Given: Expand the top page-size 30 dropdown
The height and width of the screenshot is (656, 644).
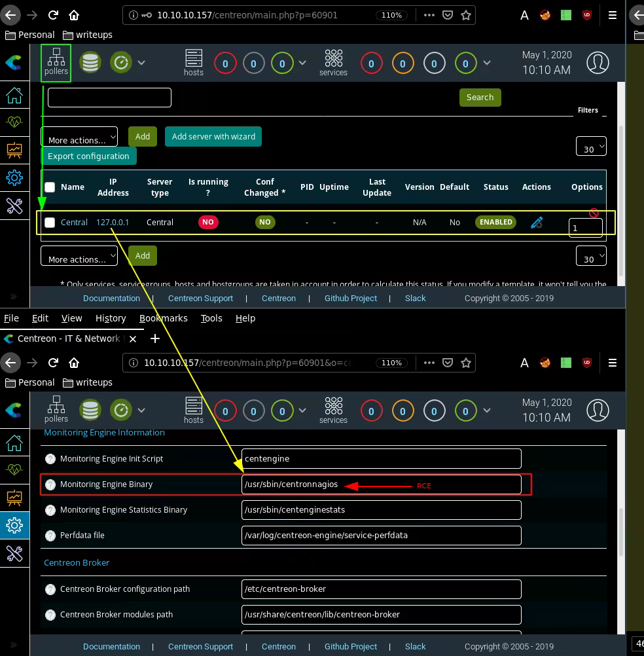Looking at the screenshot, I should (x=591, y=147).
